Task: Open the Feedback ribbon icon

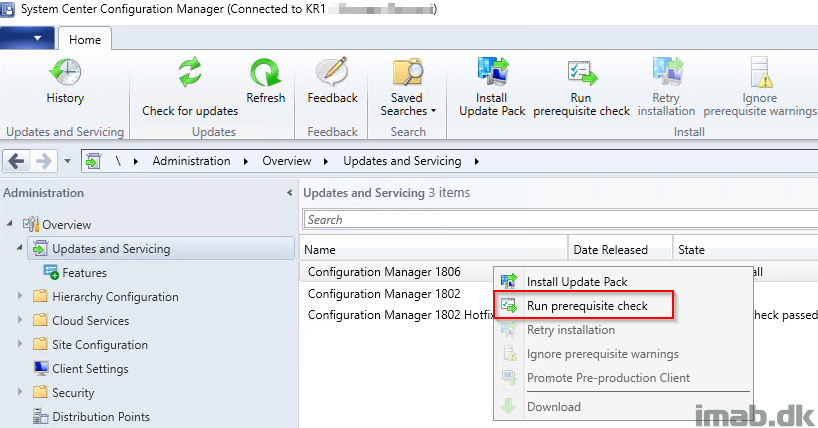Action: (332, 72)
